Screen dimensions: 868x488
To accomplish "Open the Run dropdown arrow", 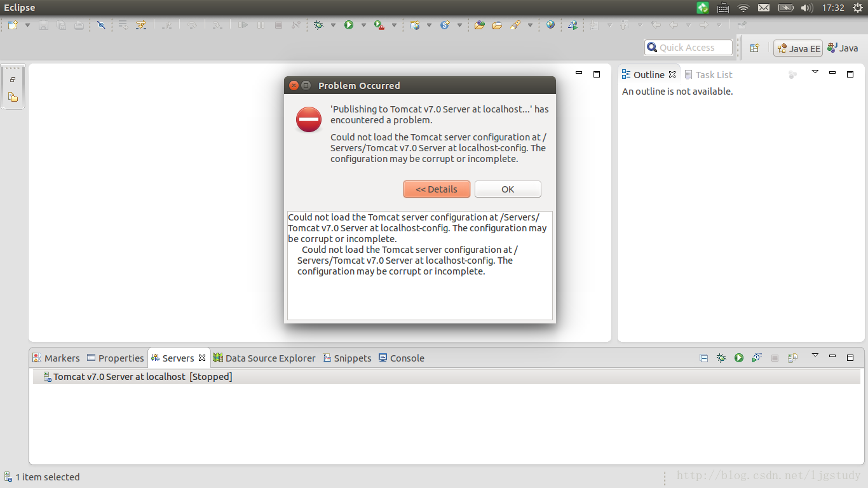I will [x=363, y=25].
